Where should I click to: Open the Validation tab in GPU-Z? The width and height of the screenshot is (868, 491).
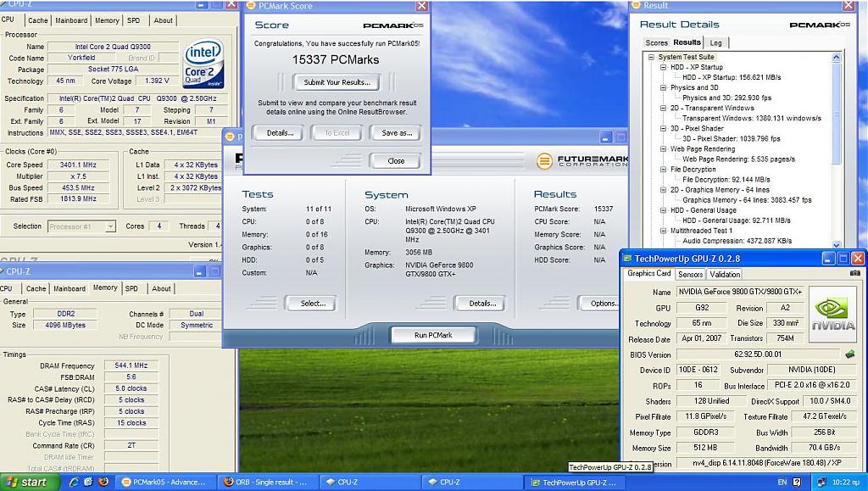click(725, 275)
